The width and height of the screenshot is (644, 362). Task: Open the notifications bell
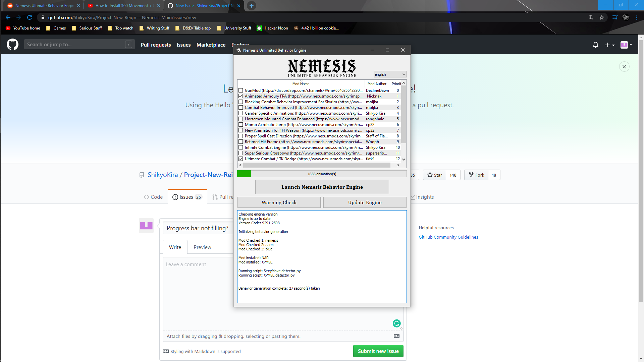pyautogui.click(x=595, y=45)
